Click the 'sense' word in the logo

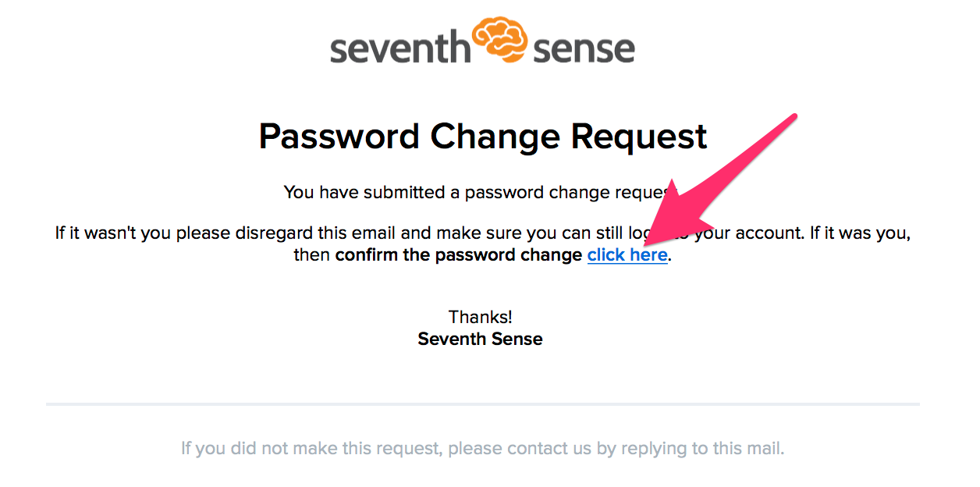584,48
